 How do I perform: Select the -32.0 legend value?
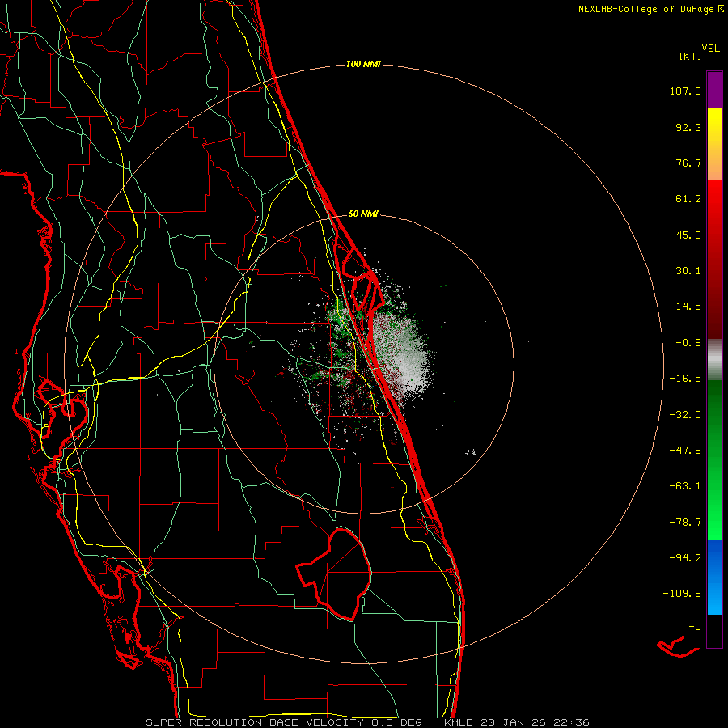click(x=685, y=415)
